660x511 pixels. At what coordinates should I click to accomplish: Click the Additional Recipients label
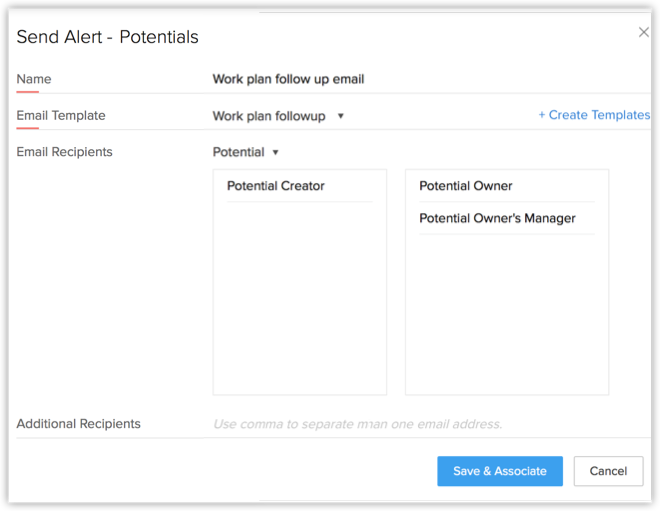(78, 424)
